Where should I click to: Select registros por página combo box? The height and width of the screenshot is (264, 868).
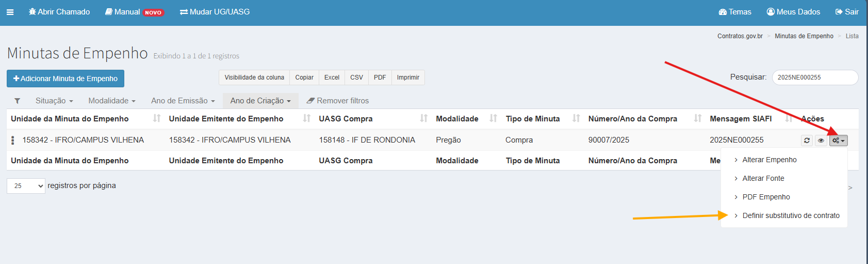(x=26, y=186)
